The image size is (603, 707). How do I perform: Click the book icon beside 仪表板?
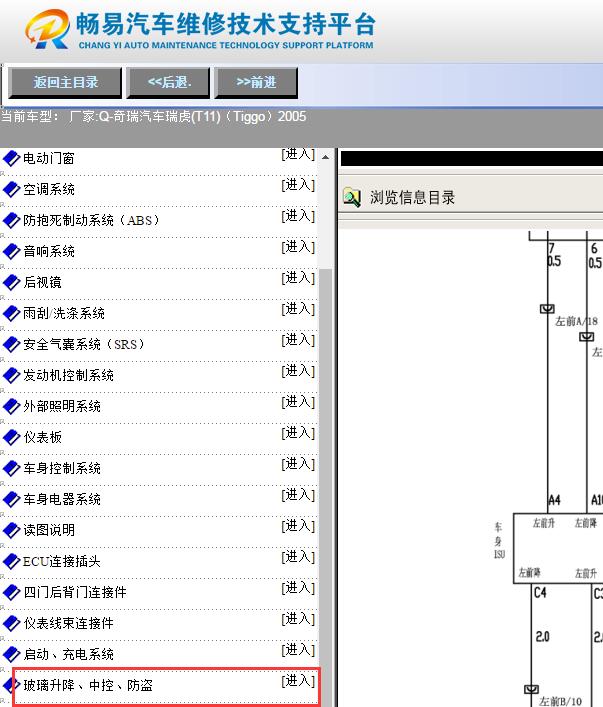[x=11, y=437]
